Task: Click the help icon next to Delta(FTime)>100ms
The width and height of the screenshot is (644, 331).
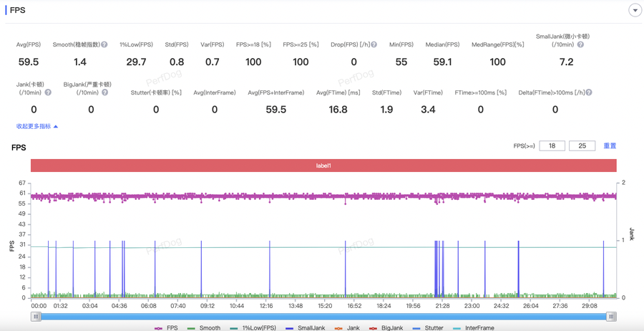Action: click(589, 92)
